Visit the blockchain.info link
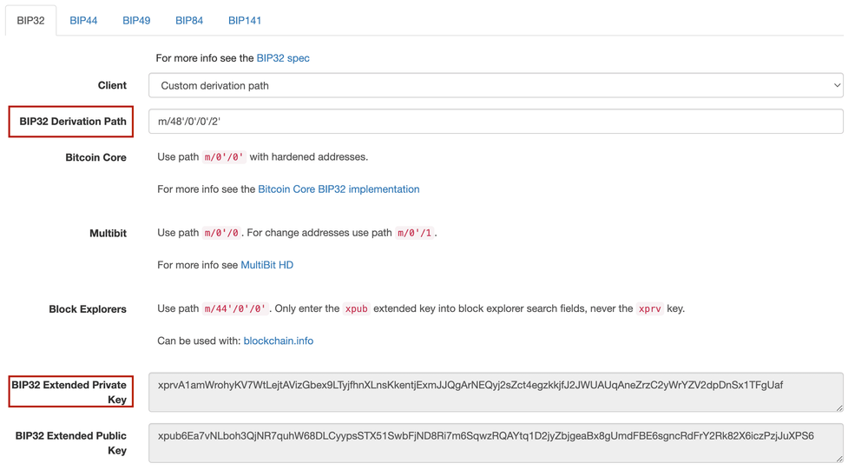The width and height of the screenshot is (868, 470). pyautogui.click(x=278, y=341)
